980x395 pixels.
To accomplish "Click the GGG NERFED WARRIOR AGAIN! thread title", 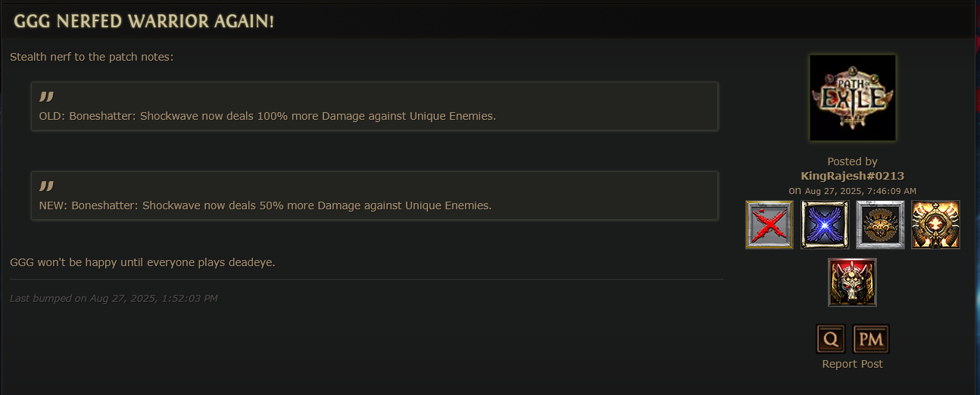I will 144,21.
